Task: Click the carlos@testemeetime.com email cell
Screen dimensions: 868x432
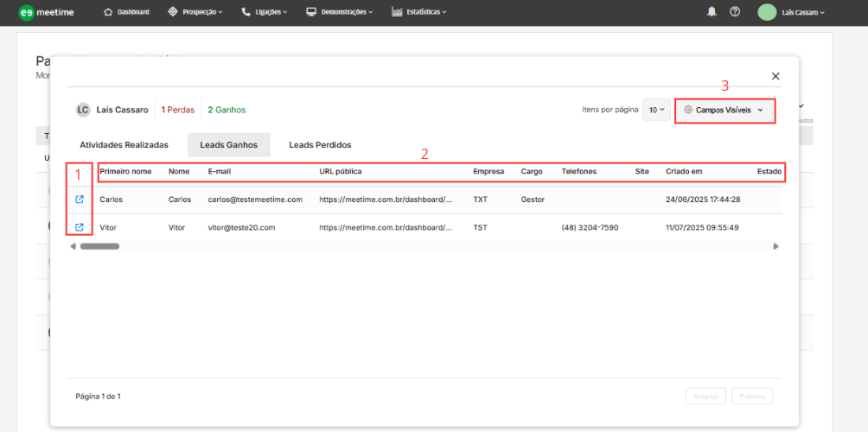Action: pyautogui.click(x=255, y=199)
